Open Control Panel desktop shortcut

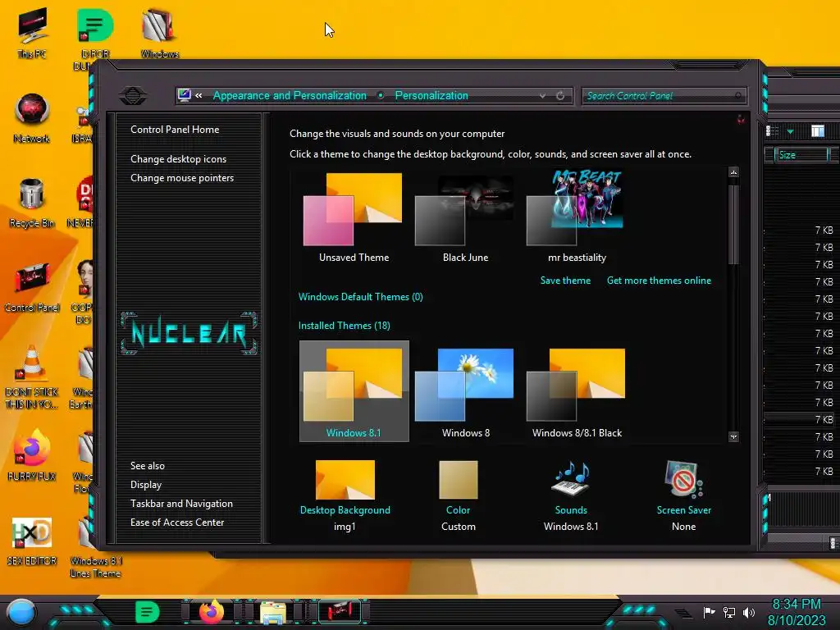point(32,286)
